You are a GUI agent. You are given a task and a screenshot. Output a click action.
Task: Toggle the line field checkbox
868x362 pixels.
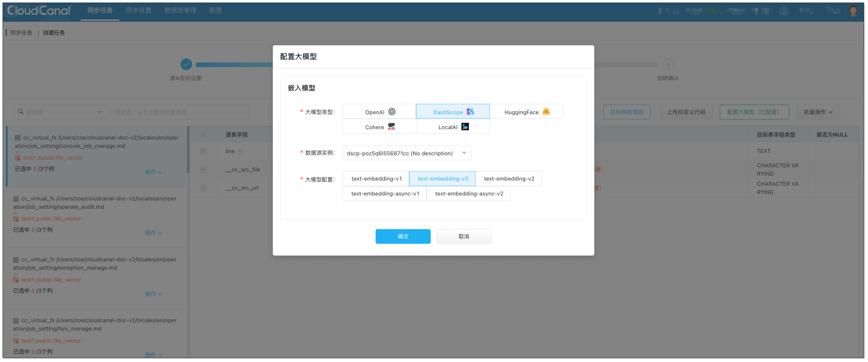[x=203, y=151]
